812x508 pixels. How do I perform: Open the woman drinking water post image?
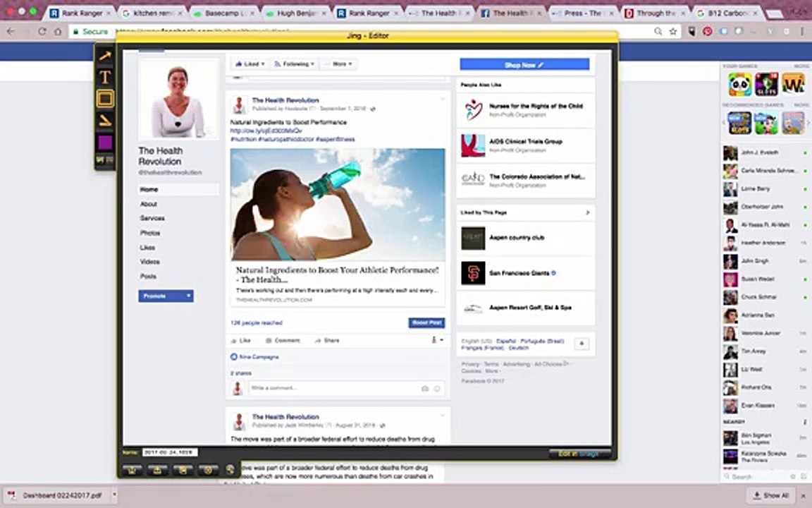point(338,204)
